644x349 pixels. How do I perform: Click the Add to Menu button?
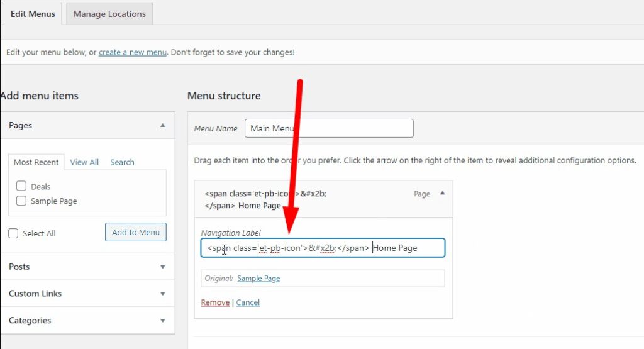tap(136, 232)
